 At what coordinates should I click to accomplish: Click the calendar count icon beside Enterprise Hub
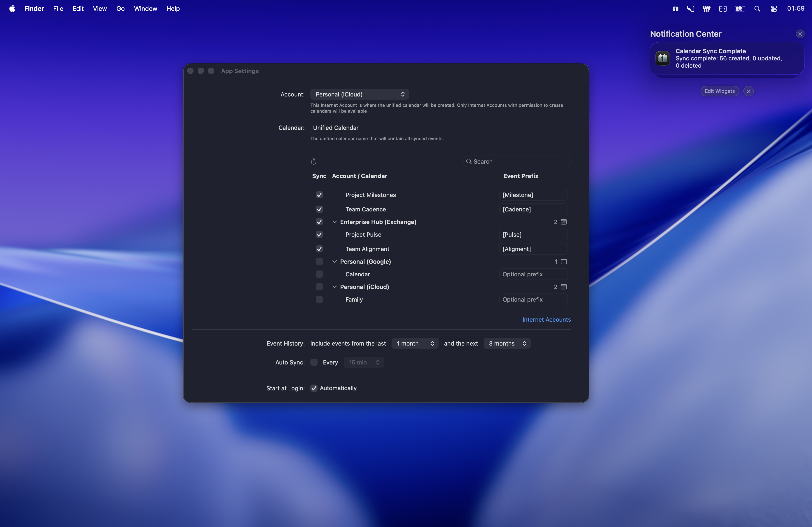563,222
